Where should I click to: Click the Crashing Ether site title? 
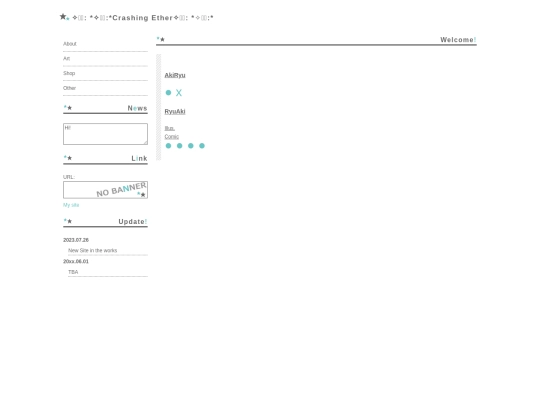(143, 18)
